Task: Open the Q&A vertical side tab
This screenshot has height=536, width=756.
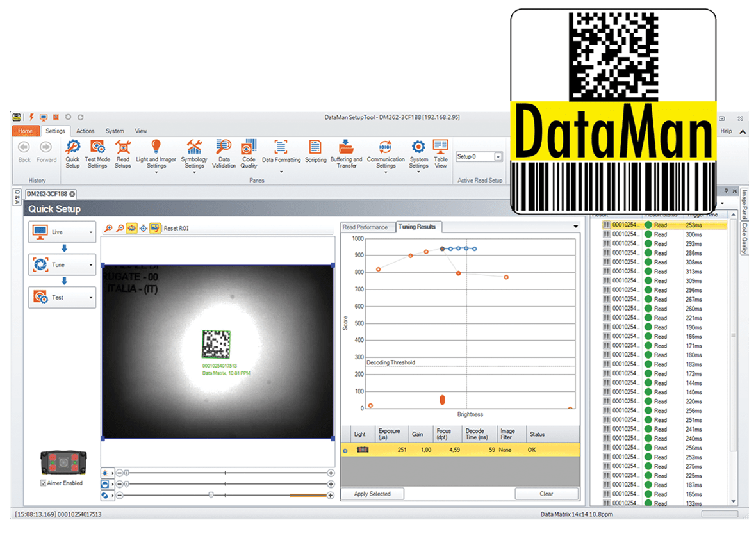Action: pos(17,197)
